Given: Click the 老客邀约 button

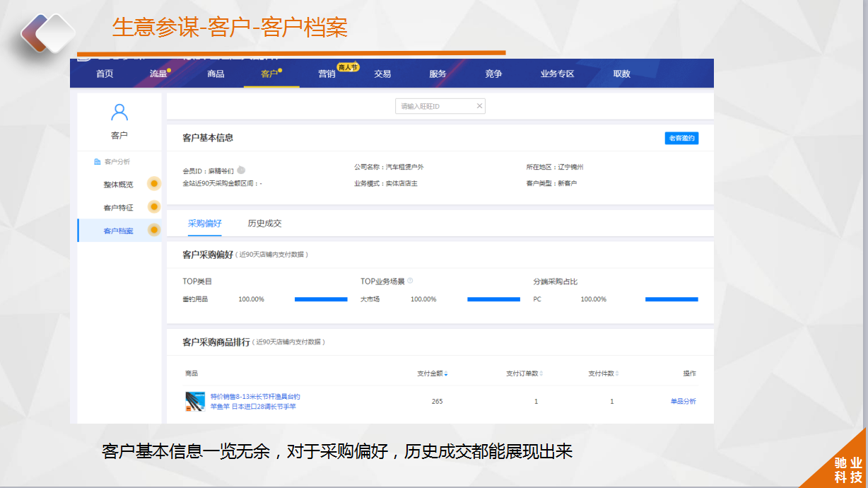Looking at the screenshot, I should (x=681, y=138).
